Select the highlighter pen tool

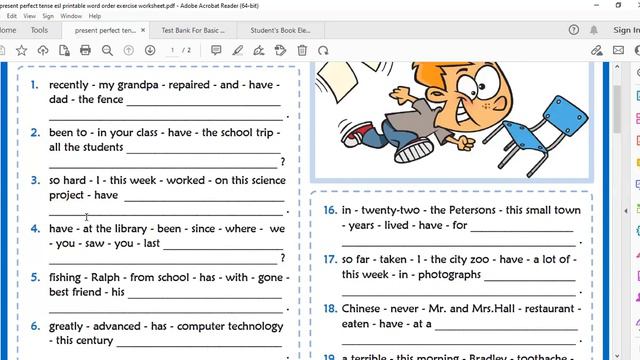(238, 51)
